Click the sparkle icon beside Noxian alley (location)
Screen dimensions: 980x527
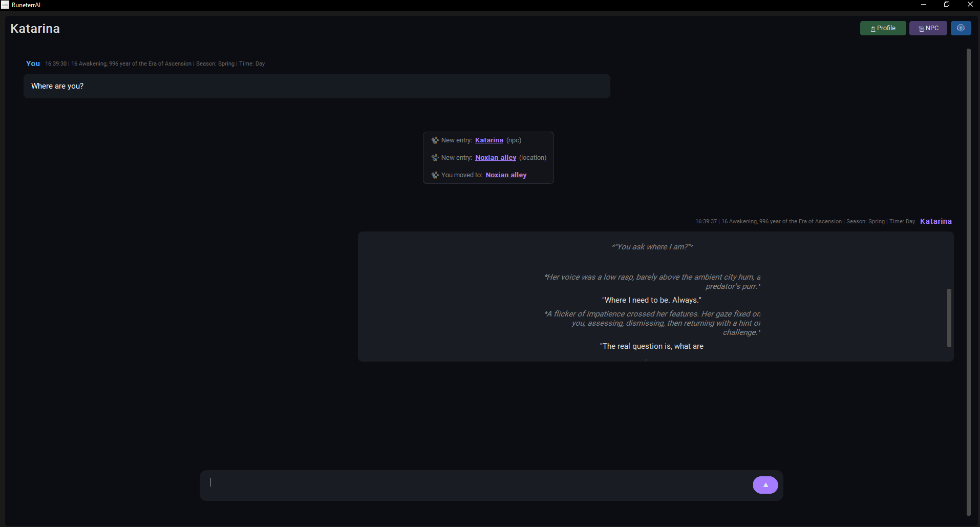pos(435,158)
